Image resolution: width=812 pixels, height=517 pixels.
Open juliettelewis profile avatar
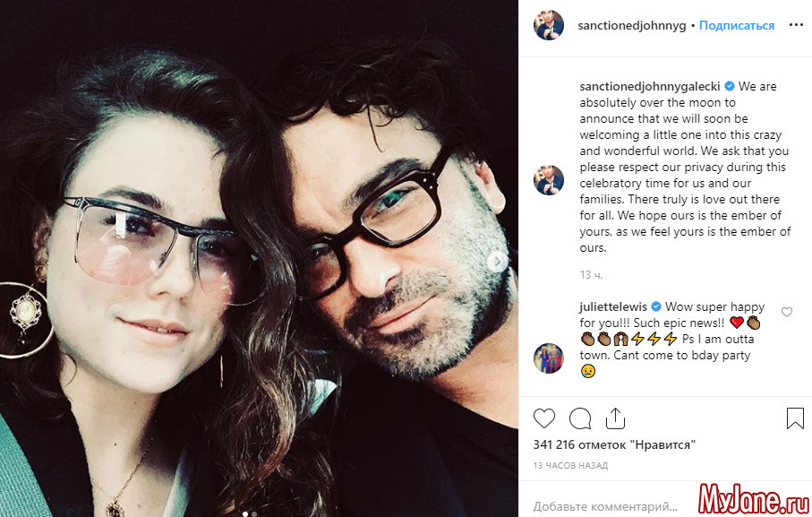[549, 358]
